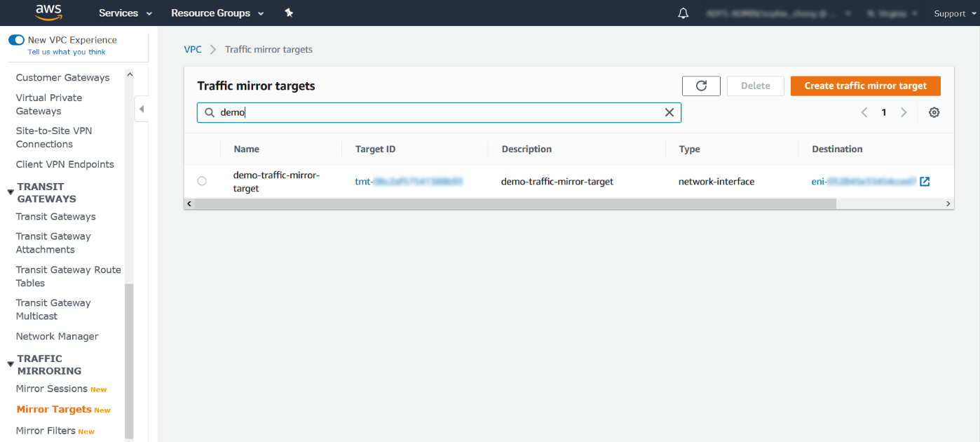Collapse the left navigation panel arrow

(x=142, y=109)
